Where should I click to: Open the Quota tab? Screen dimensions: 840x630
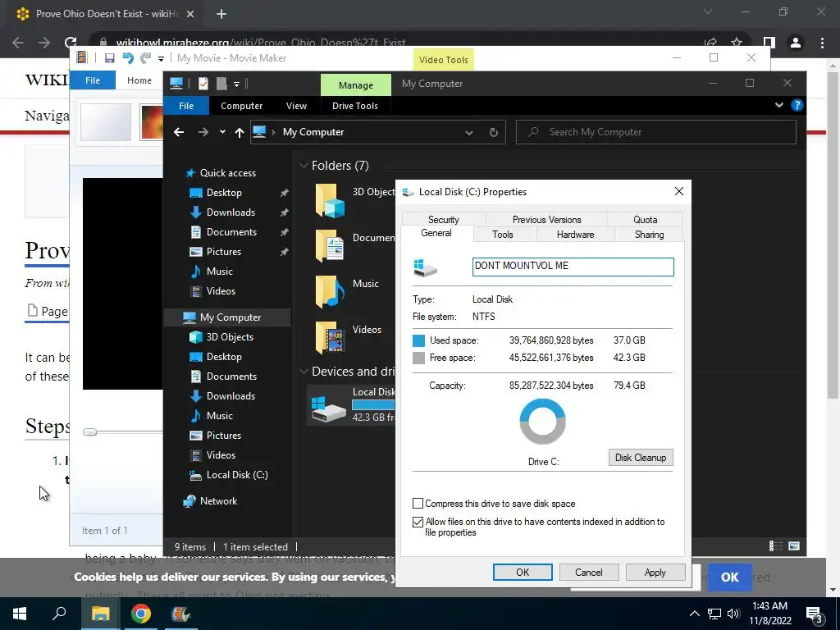pos(645,220)
